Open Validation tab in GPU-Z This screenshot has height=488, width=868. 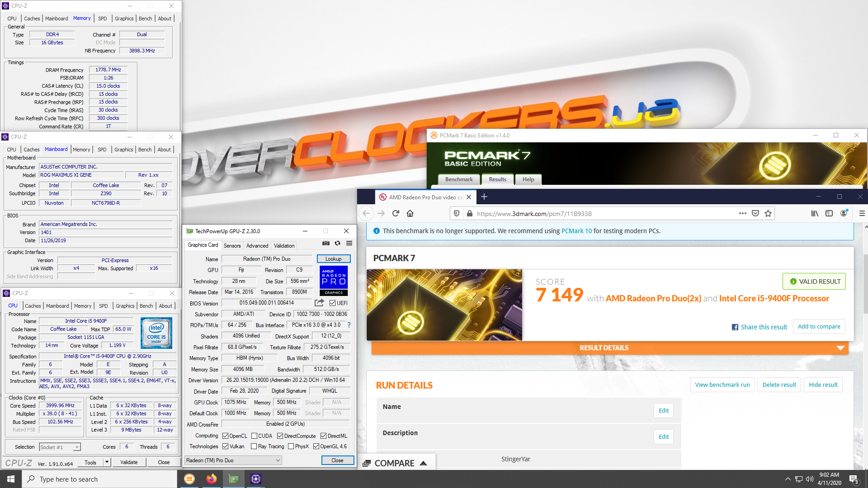pyautogui.click(x=284, y=245)
